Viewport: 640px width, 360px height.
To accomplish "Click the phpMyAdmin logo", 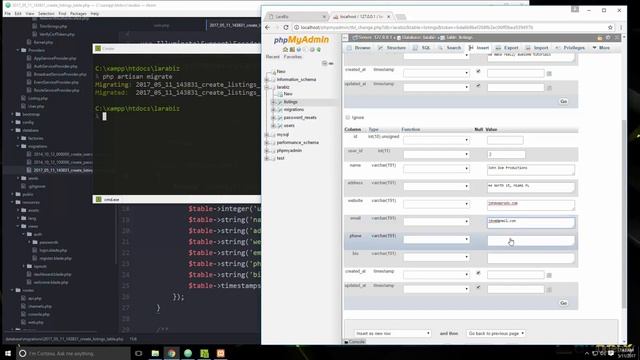I will tap(301, 40).
